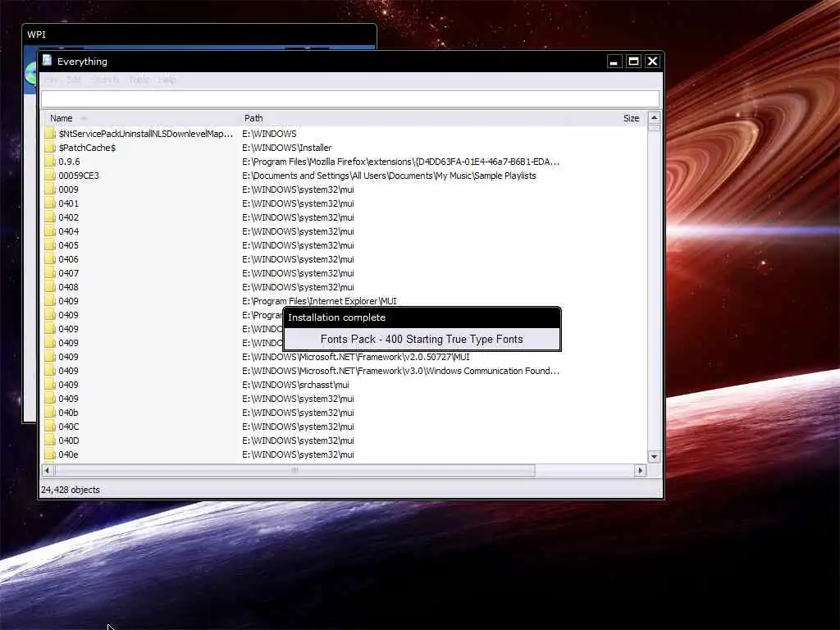Click the folder icon of 040D
Screen dimensions: 840x630
pos(50,441)
